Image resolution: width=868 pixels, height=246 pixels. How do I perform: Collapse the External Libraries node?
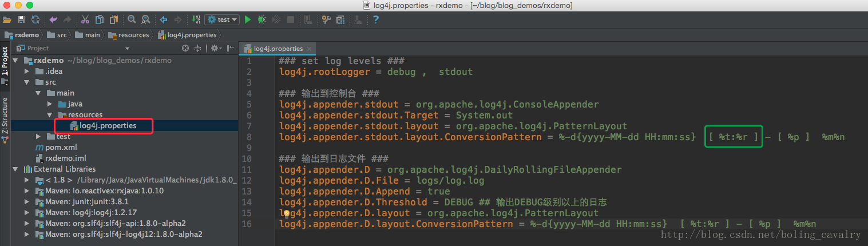[15, 169]
